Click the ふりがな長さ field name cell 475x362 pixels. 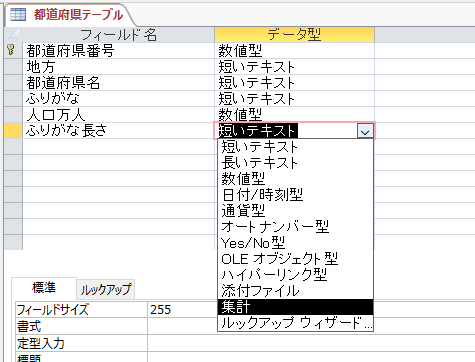(118, 130)
